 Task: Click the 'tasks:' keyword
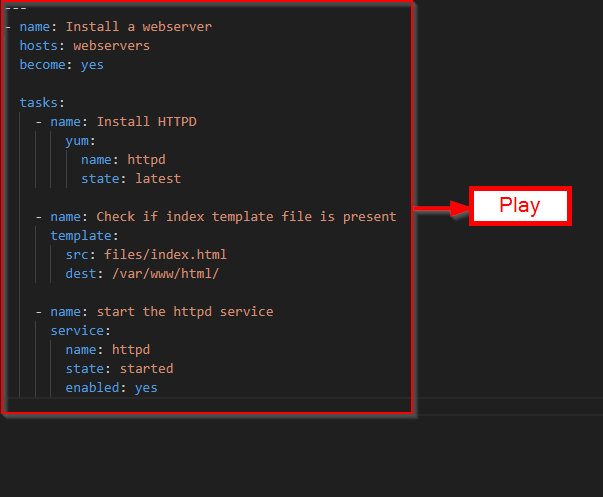[42, 103]
